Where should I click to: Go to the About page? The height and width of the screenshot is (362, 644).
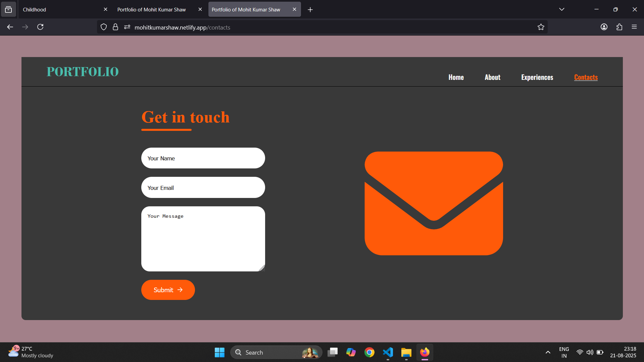point(492,77)
